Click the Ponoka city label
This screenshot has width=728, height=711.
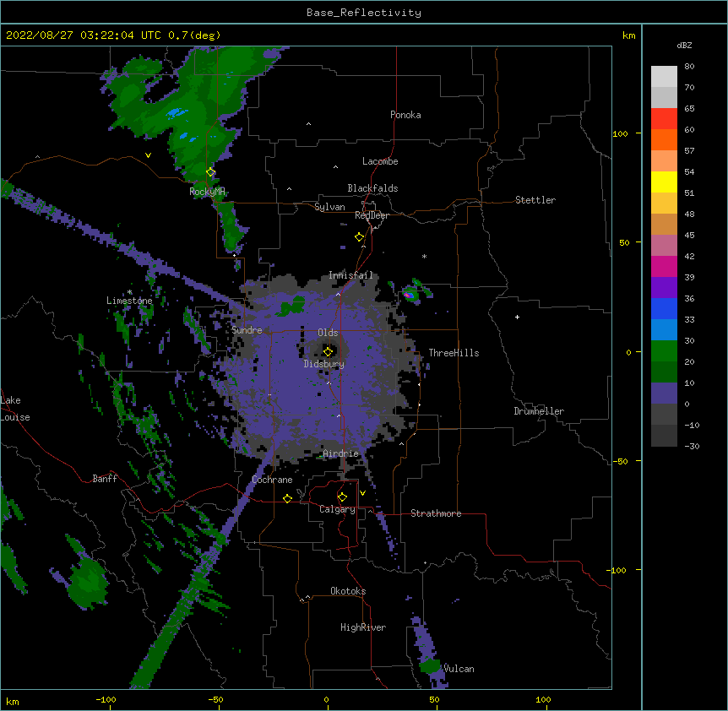point(405,115)
